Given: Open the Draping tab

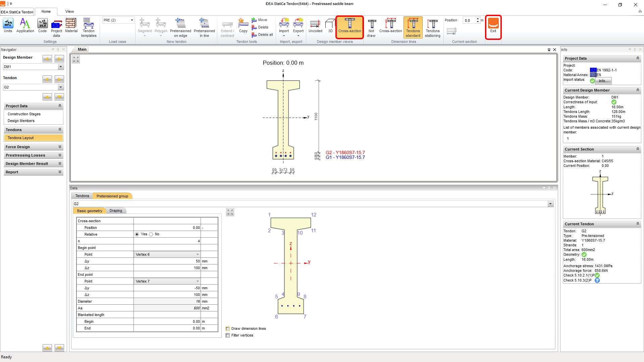Looking at the screenshot, I should point(116,210).
